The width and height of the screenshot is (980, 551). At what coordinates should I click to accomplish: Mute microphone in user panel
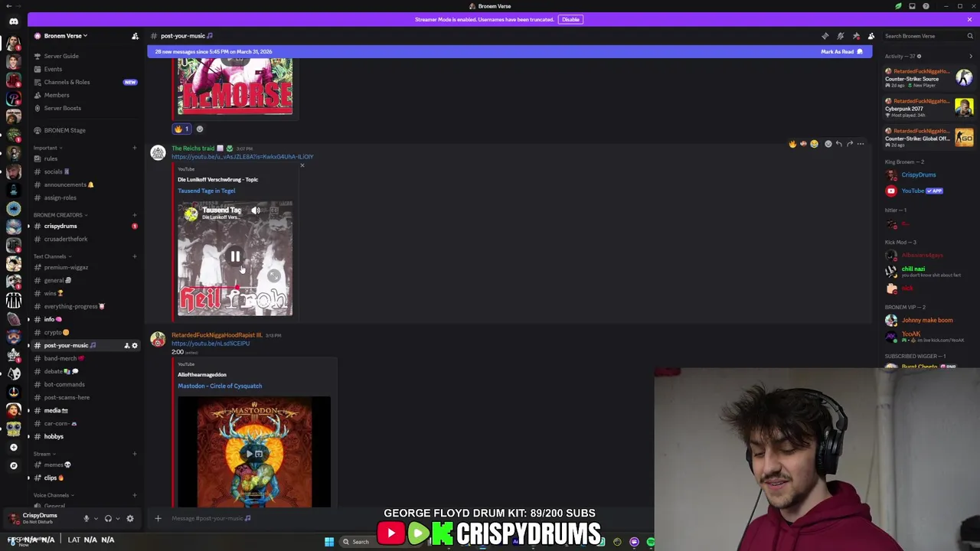coord(87,518)
